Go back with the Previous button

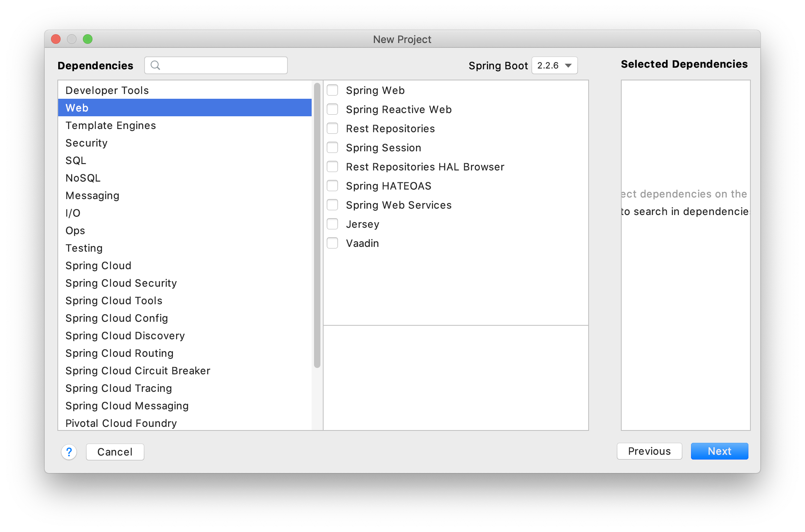pos(649,451)
